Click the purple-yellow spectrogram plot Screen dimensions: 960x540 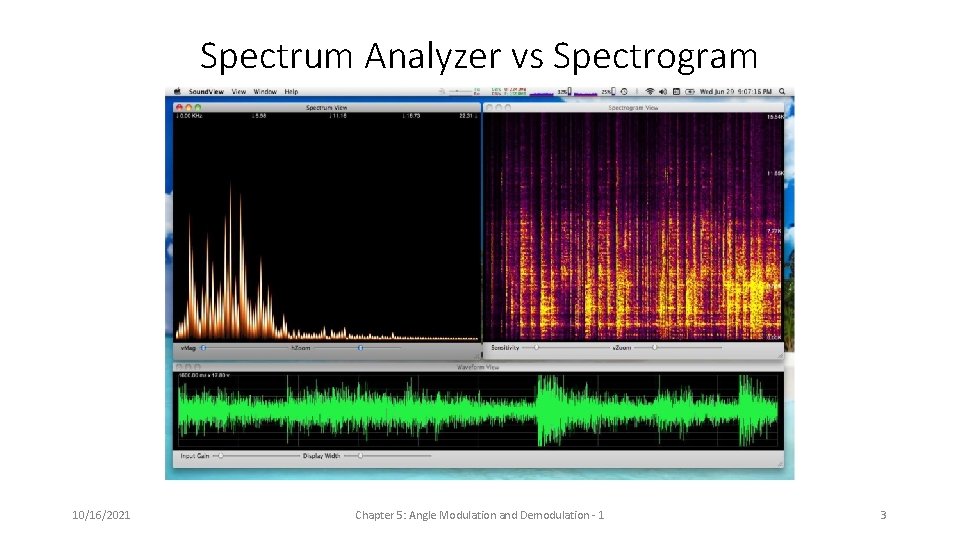pyautogui.click(x=634, y=227)
